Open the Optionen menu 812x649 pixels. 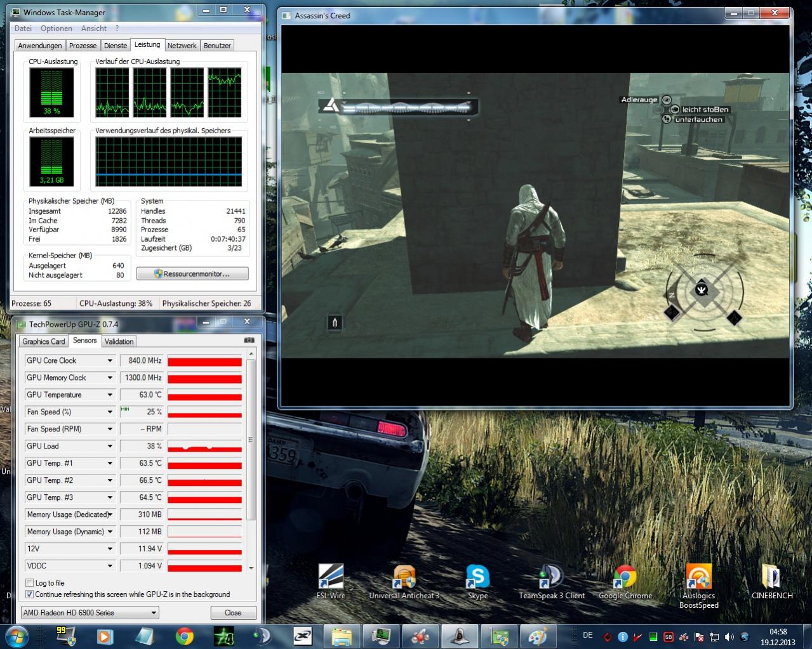(x=57, y=29)
